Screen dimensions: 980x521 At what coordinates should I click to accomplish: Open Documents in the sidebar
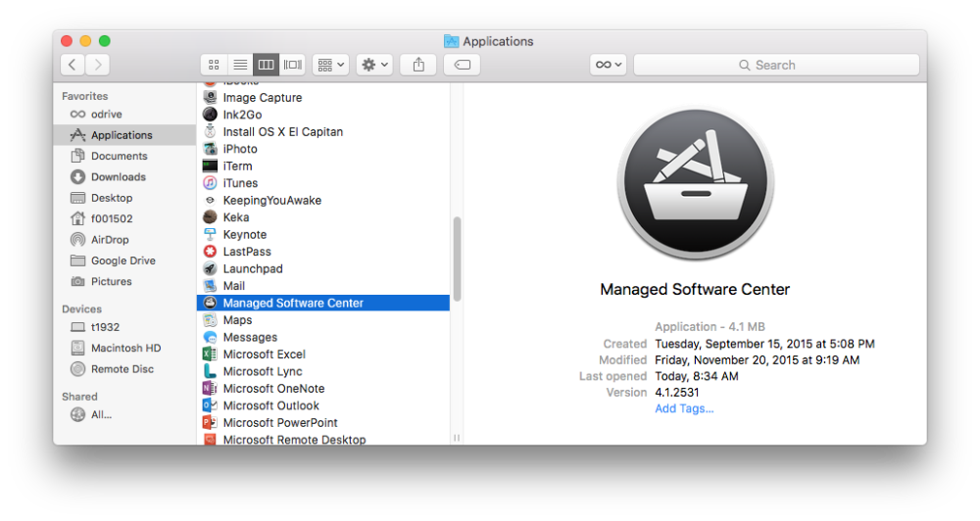click(x=124, y=156)
